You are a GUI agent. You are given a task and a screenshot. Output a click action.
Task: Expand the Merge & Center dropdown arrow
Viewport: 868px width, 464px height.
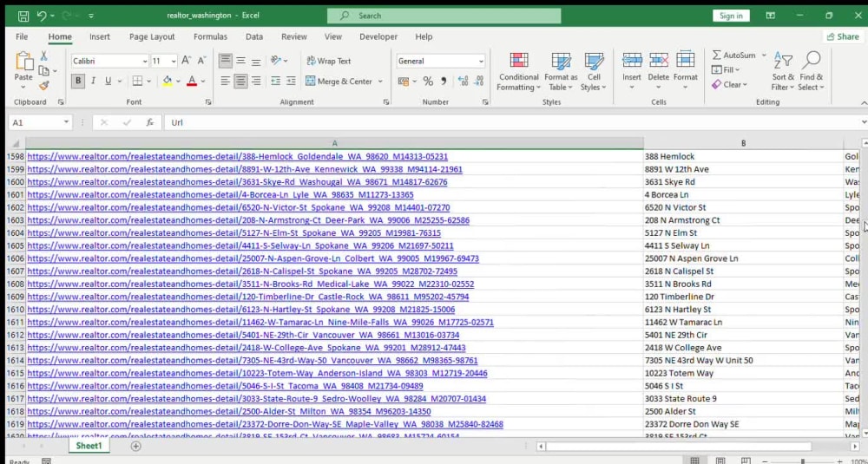pyautogui.click(x=380, y=82)
